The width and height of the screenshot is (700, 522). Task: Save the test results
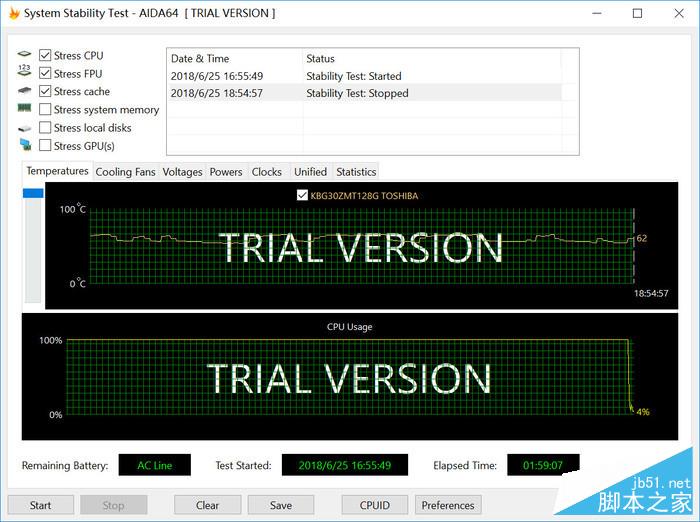click(281, 505)
